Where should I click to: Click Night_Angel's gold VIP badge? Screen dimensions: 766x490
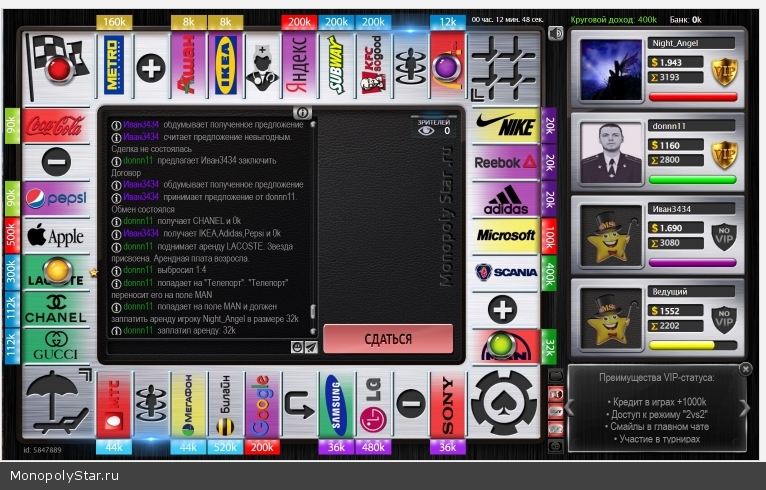pyautogui.click(x=723, y=72)
